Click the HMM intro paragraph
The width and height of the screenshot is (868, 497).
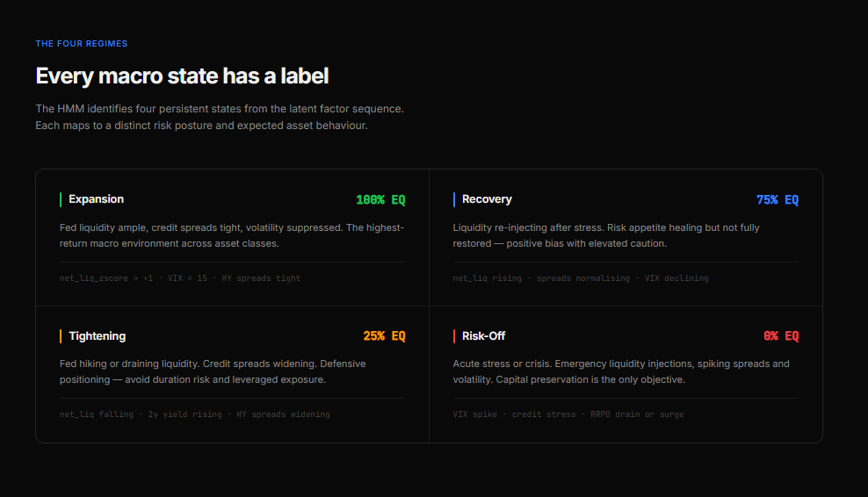[x=220, y=117]
